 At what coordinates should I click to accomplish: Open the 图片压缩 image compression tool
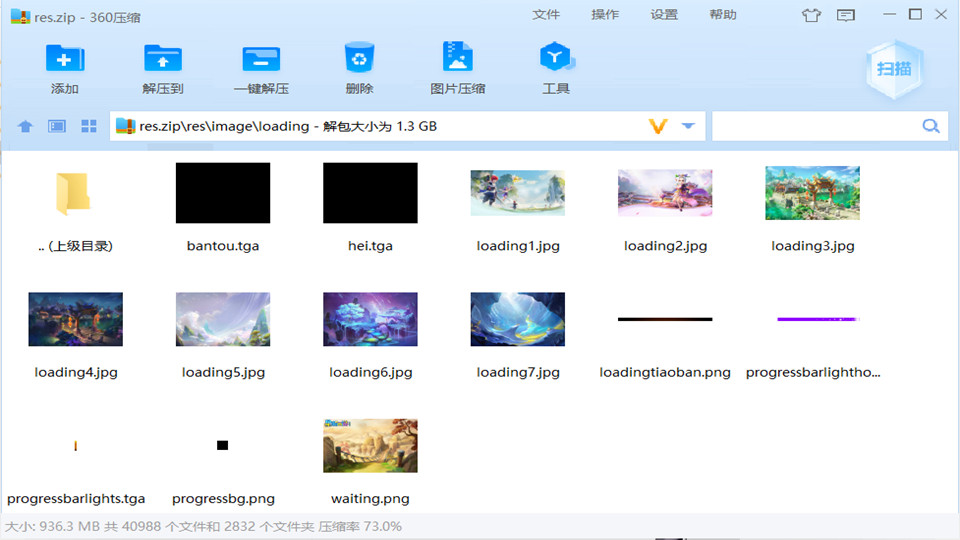pyautogui.click(x=458, y=59)
